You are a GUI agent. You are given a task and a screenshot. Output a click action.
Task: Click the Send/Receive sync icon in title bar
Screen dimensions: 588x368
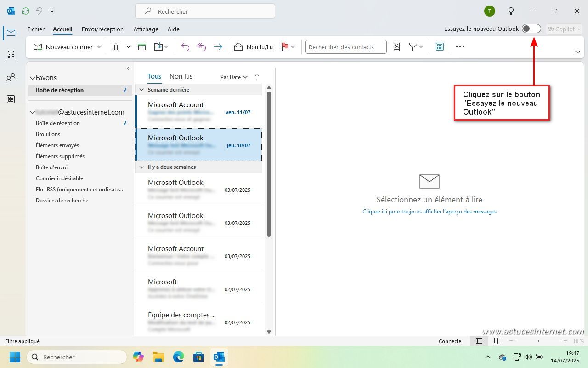(26, 11)
